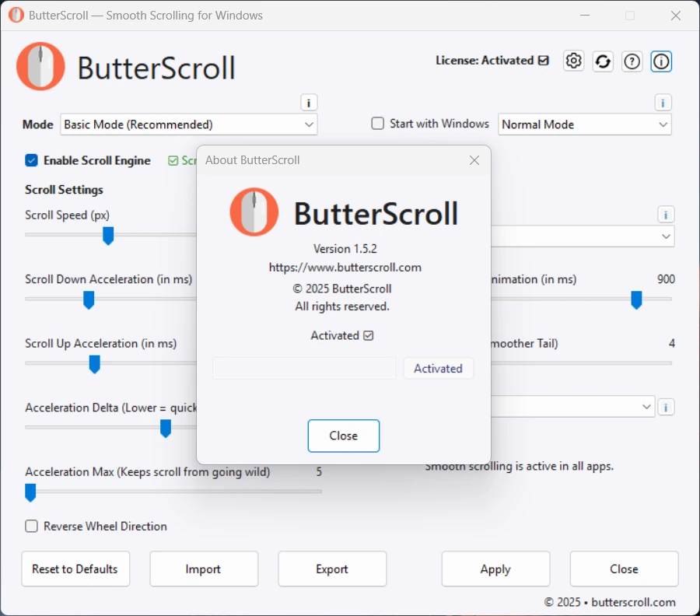Click the Scroll Down Acceleration slider handle

89,300
